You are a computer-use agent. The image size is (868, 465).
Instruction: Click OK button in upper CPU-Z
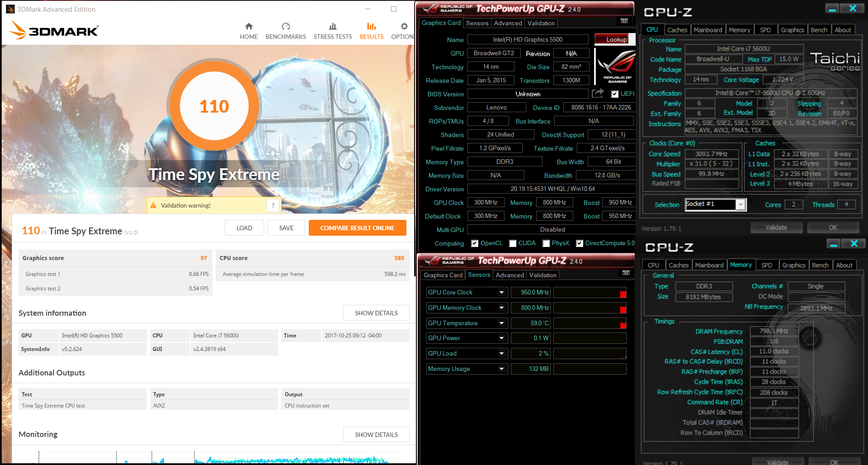coord(833,228)
